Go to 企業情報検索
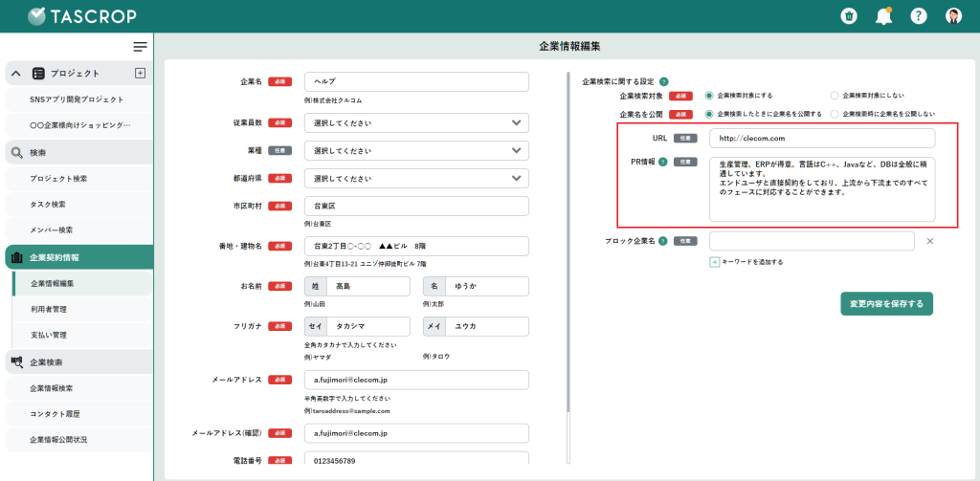980x481 pixels. pyautogui.click(x=78, y=388)
